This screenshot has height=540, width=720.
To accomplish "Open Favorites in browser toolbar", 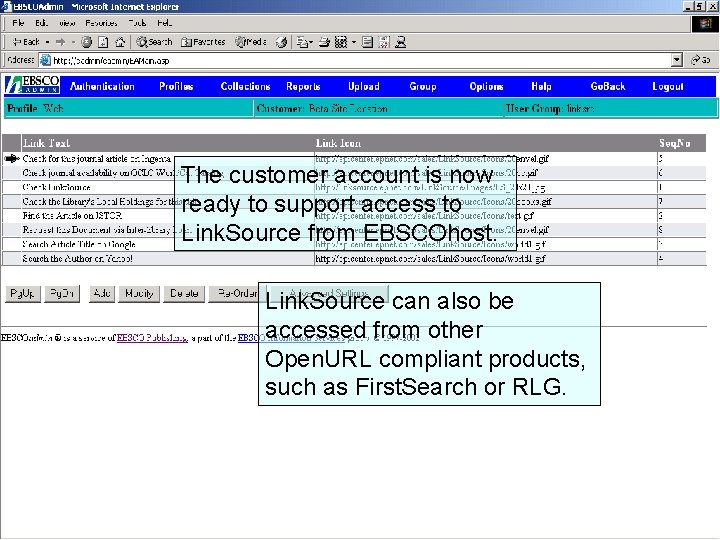I will [203, 42].
